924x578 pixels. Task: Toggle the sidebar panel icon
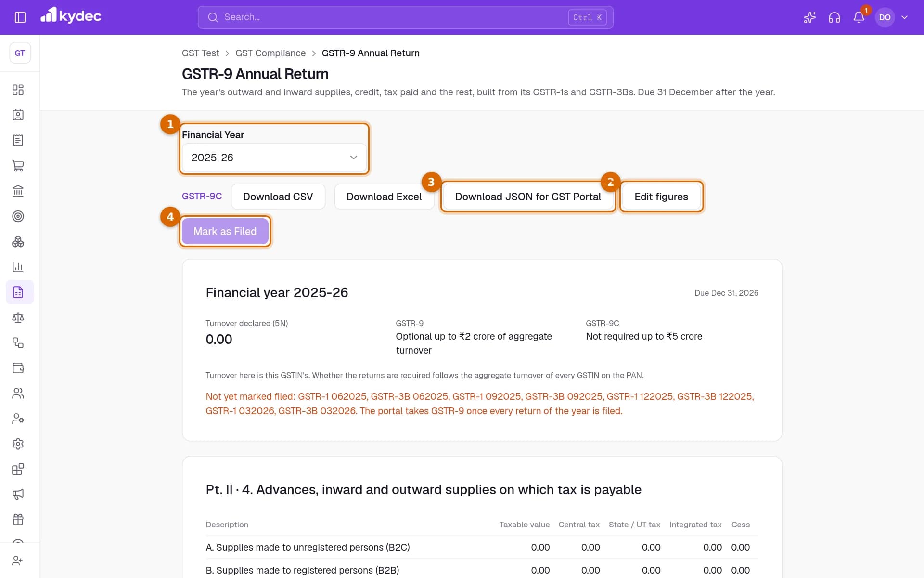point(20,17)
